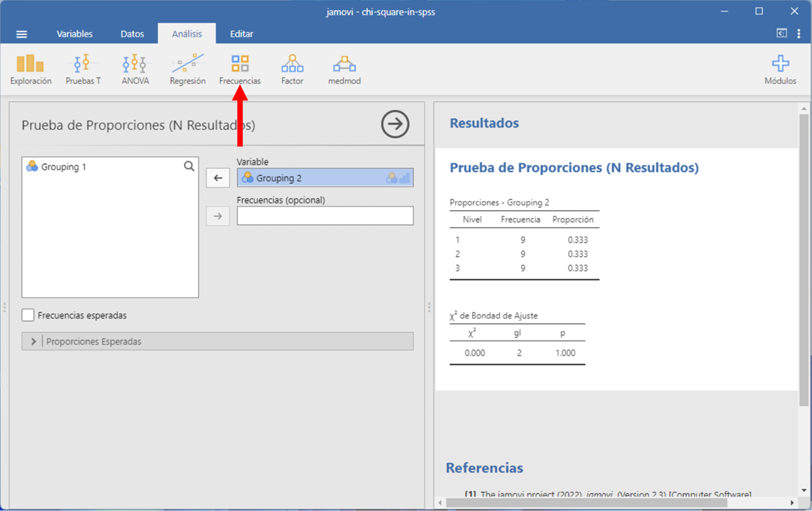Open the vertical three-dots options menu

click(x=799, y=34)
